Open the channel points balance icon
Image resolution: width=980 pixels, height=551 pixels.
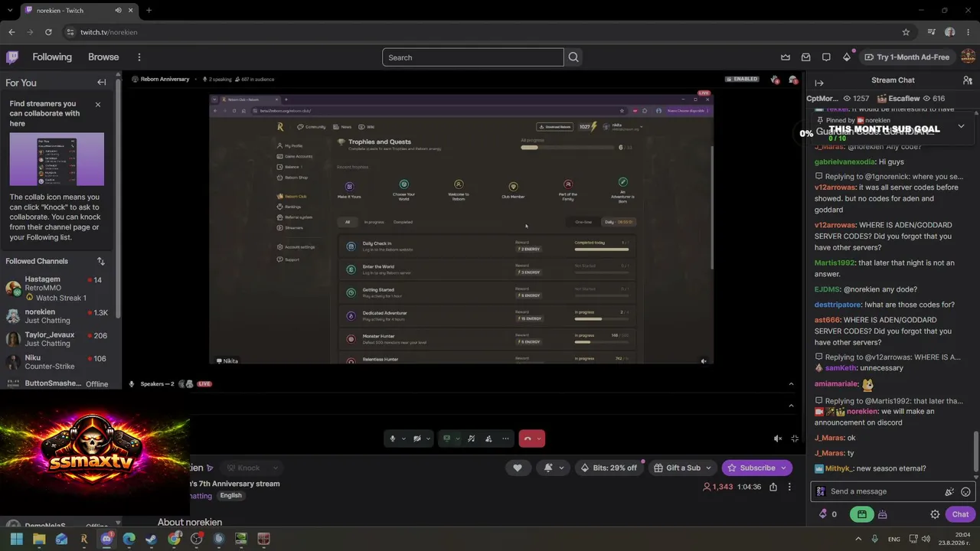[828, 514]
